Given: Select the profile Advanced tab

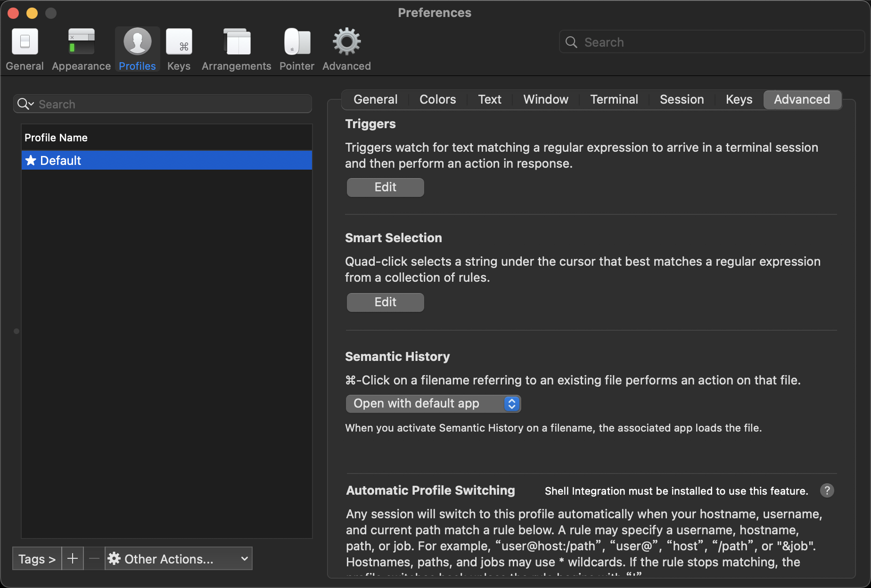Looking at the screenshot, I should [x=802, y=99].
